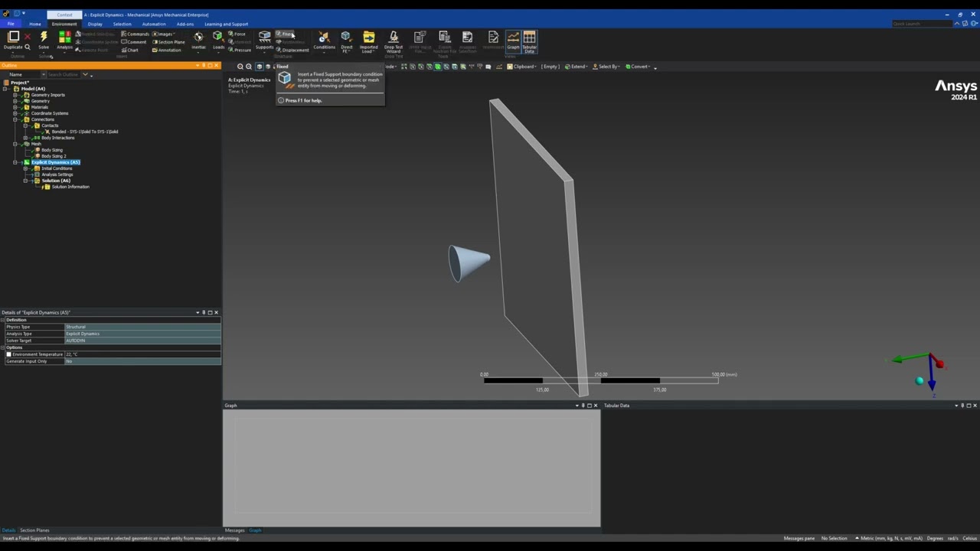The height and width of the screenshot is (551, 980).
Task: Click the Zoom Out magnifier icon
Action: [x=249, y=67]
